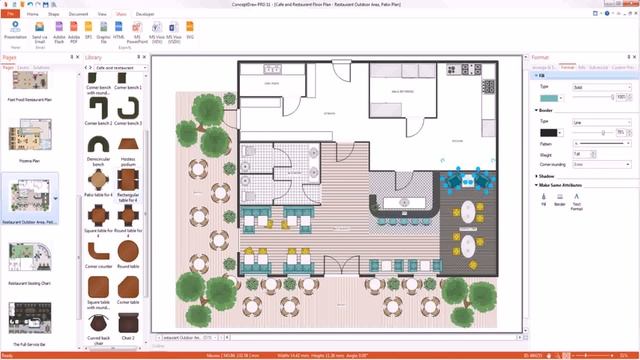Click the Undo icon in quick access toolbar
The image size is (640, 360).
[x=30, y=4]
